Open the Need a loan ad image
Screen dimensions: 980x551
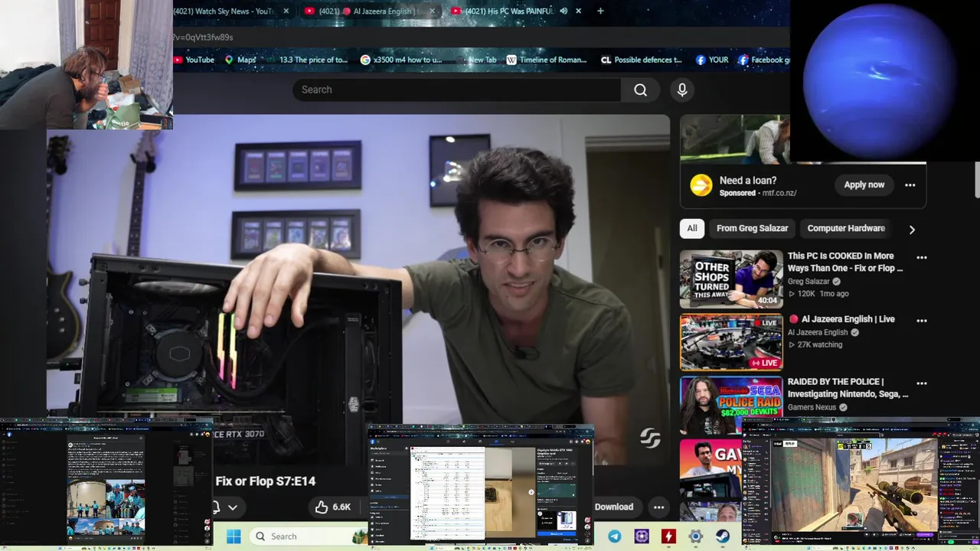coord(734,139)
